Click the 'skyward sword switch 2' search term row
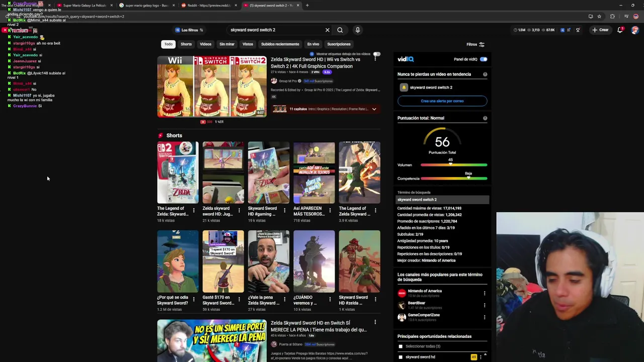Screen dimensions: 644x362 [x=442, y=200]
